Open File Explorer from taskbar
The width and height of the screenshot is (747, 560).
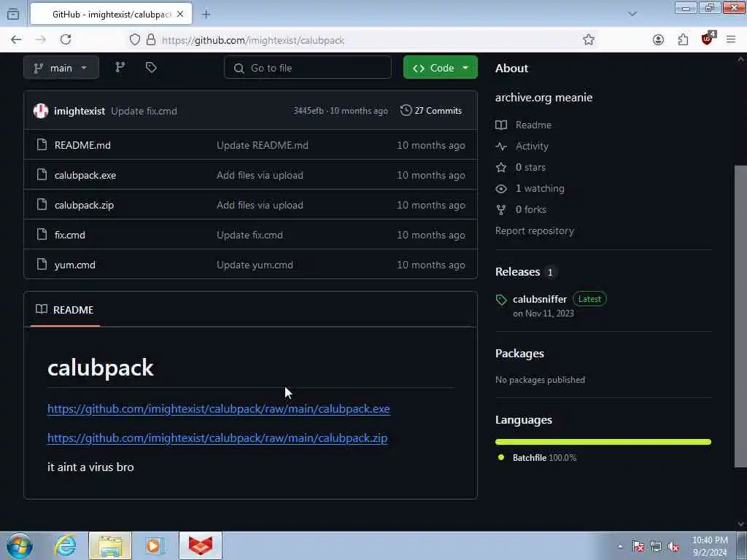pos(110,545)
